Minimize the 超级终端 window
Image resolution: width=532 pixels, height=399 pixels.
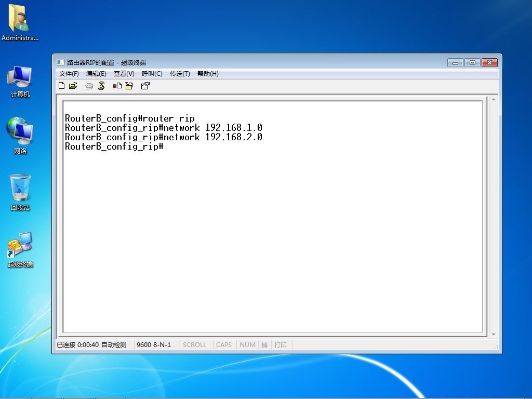(455, 63)
